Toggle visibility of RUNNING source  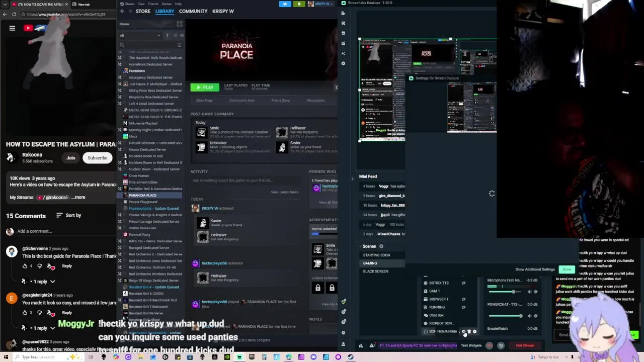(x=463, y=307)
